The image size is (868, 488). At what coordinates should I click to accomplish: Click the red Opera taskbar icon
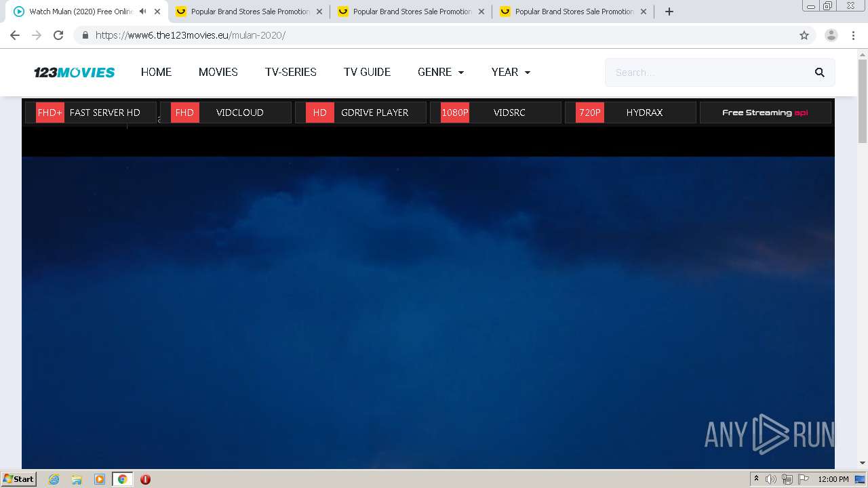145,479
